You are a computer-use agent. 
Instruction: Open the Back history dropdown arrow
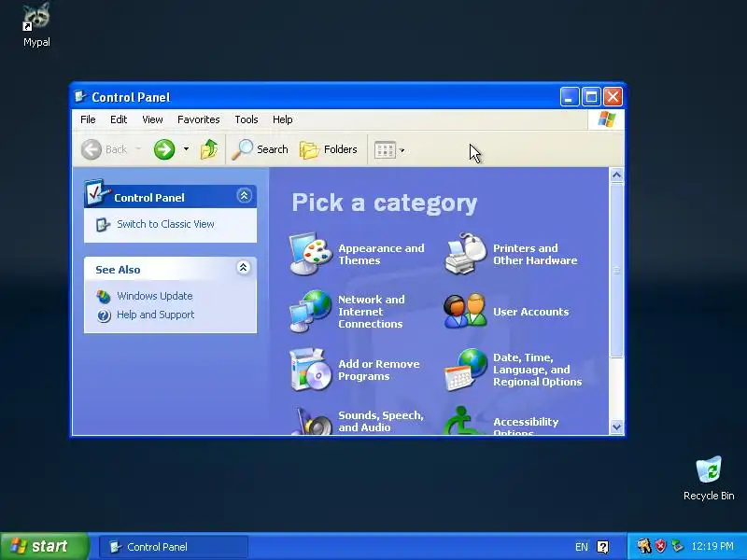[138, 149]
